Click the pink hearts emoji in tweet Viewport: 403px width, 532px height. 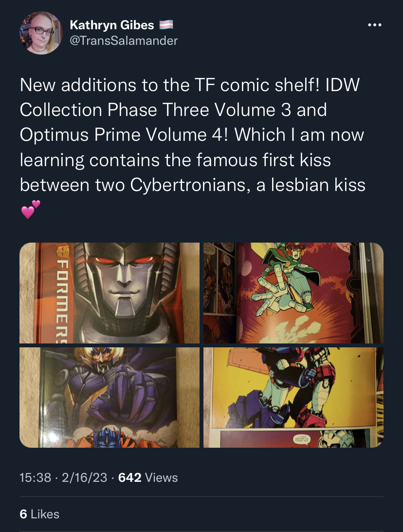(31, 209)
